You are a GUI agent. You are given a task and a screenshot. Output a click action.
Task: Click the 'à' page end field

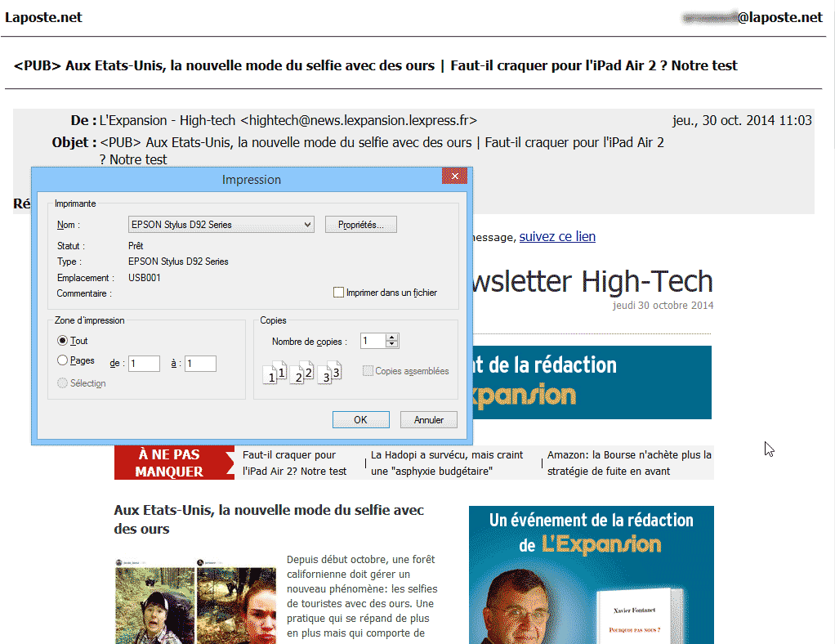tap(200, 364)
